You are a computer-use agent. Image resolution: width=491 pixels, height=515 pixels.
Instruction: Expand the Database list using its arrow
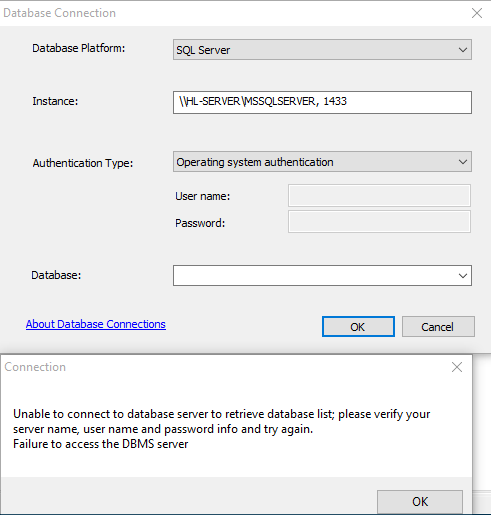tap(463, 276)
